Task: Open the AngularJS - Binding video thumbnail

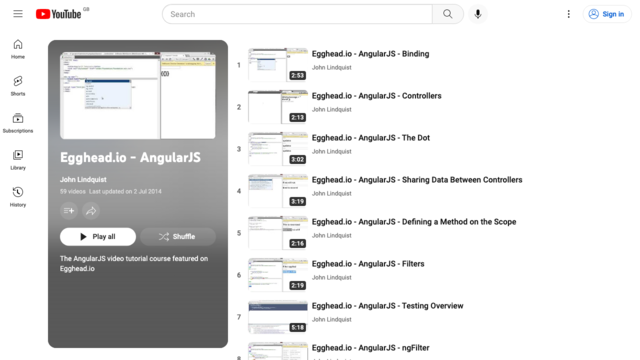Action: point(278,65)
